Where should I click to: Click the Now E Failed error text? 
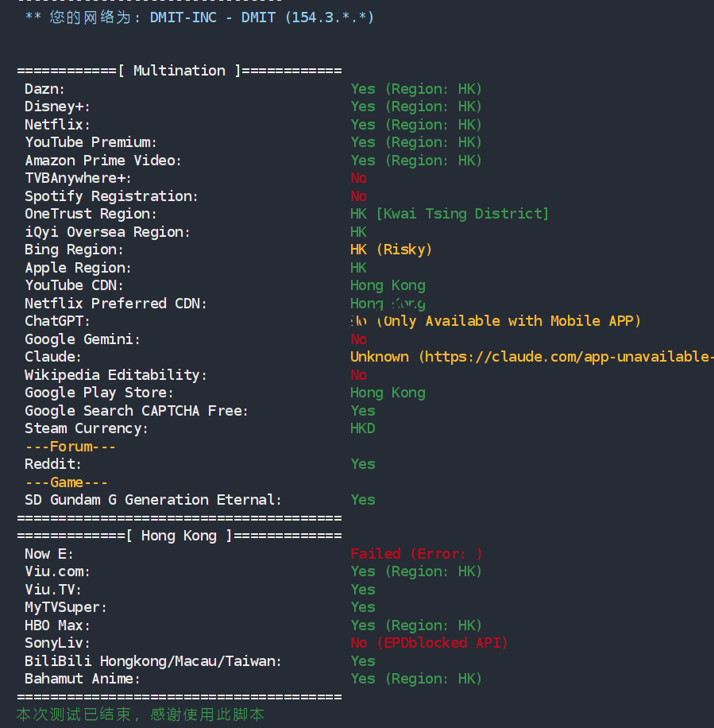point(416,554)
